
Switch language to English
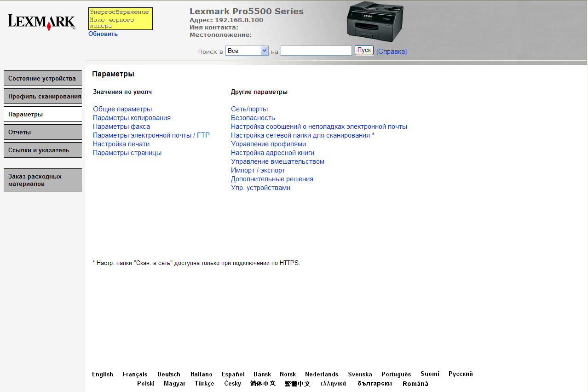103,374
